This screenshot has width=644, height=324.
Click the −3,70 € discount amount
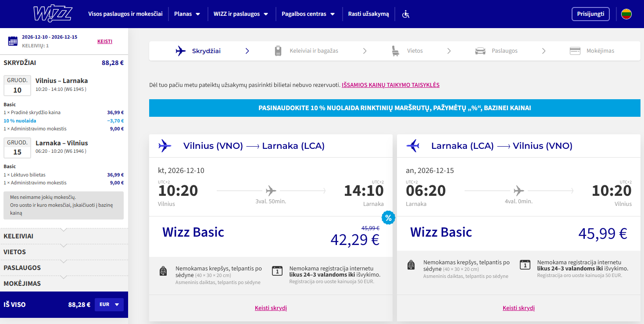pyautogui.click(x=115, y=121)
